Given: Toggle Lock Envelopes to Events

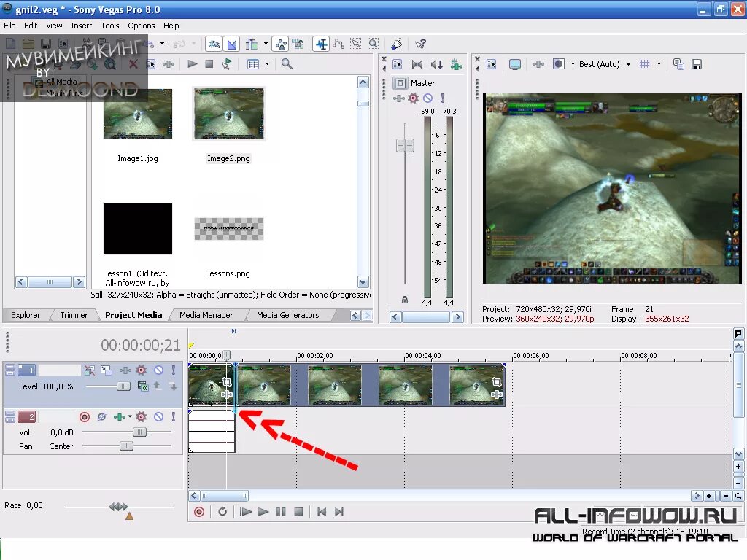Looking at the screenshot, I should [281, 44].
